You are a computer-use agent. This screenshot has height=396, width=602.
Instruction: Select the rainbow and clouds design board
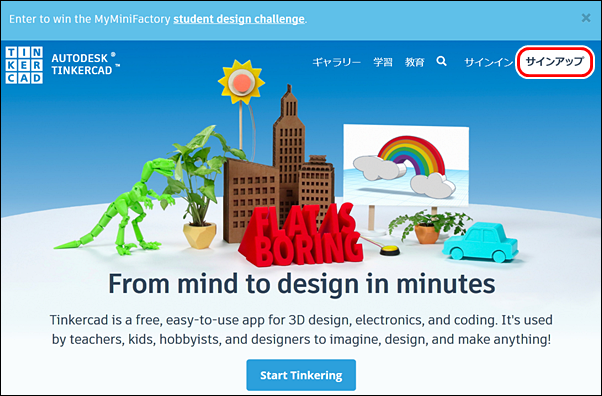click(406, 165)
